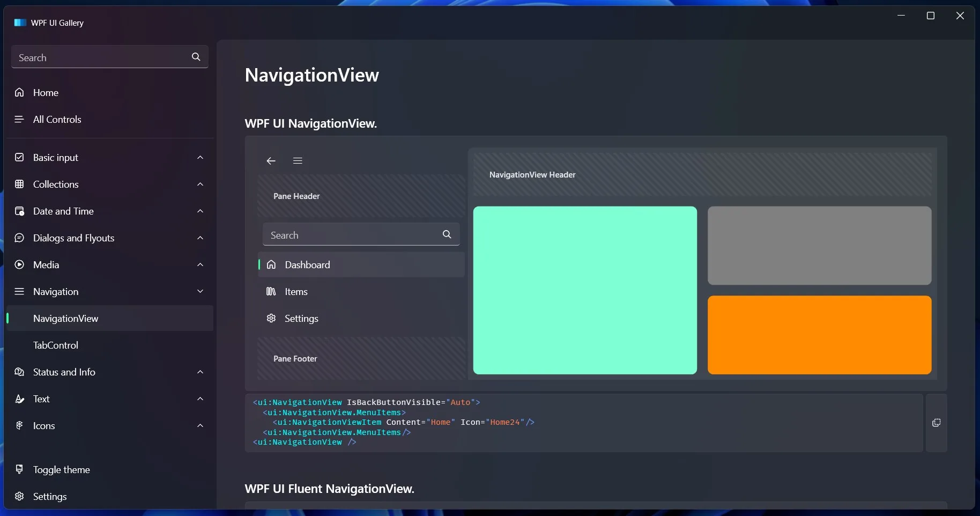Select Dashboard in demo pane

361,264
